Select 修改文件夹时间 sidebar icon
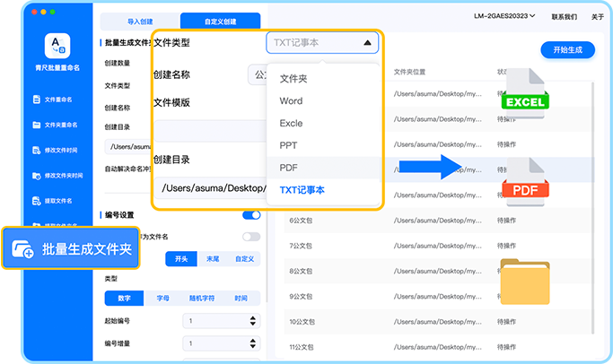 click(x=38, y=176)
